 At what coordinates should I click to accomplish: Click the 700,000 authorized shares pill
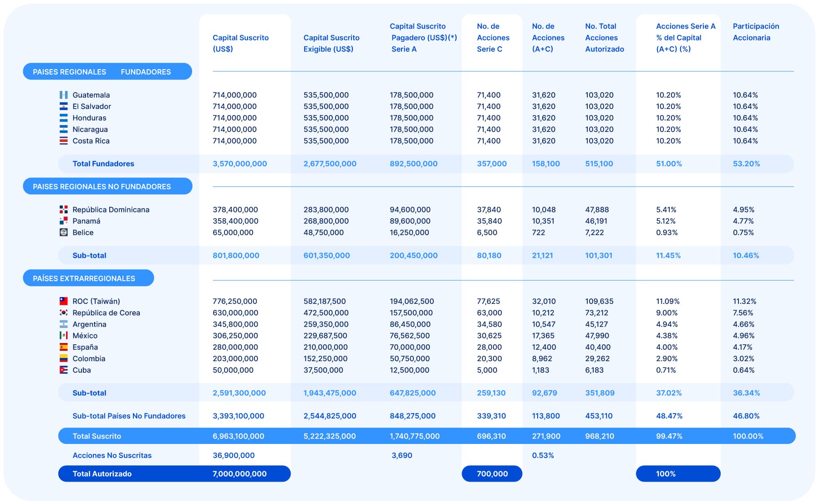point(492,474)
